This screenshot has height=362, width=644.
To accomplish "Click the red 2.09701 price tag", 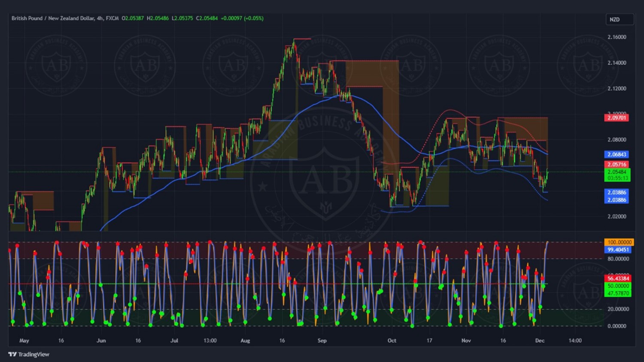I will coord(617,118).
